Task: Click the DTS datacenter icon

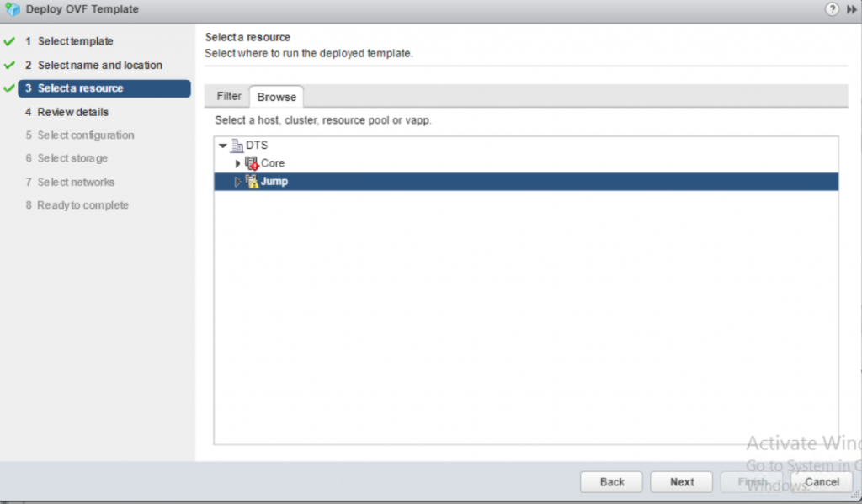Action: pos(237,146)
